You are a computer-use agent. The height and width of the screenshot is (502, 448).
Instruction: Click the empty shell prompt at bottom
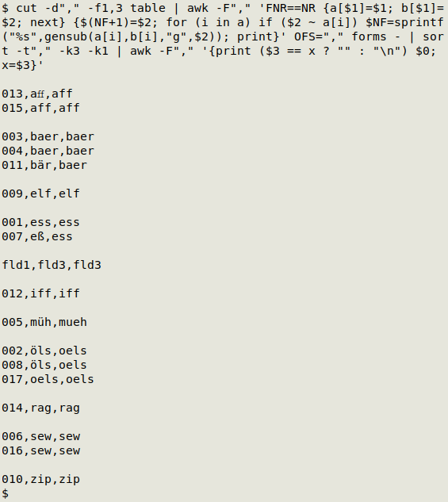pyautogui.click(x=5, y=493)
